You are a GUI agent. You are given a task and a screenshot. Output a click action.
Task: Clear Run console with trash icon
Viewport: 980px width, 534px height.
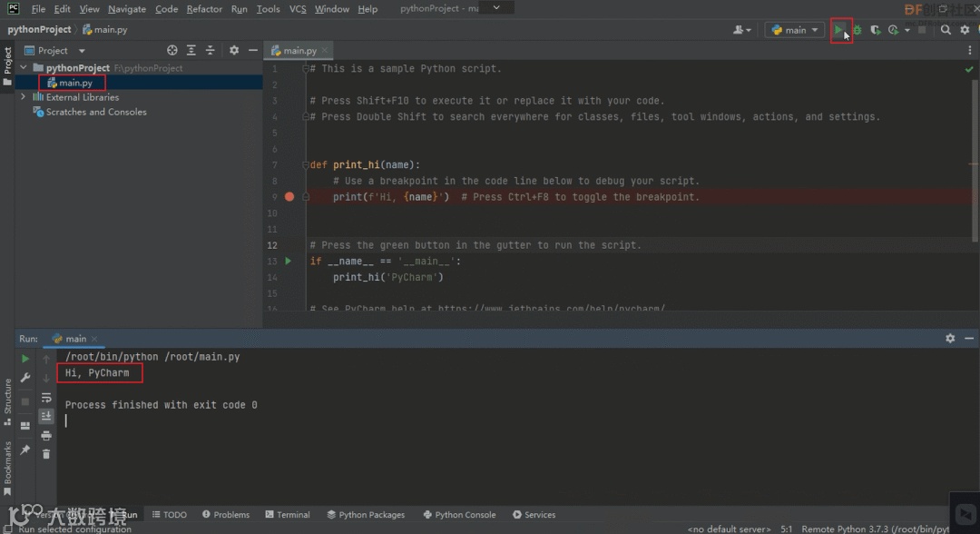46,454
